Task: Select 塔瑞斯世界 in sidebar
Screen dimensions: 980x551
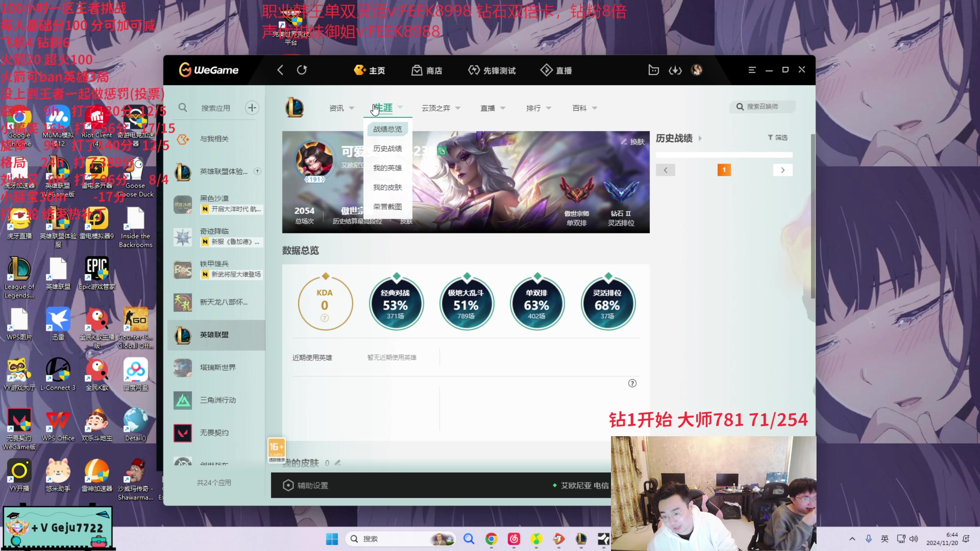Action: [x=216, y=367]
